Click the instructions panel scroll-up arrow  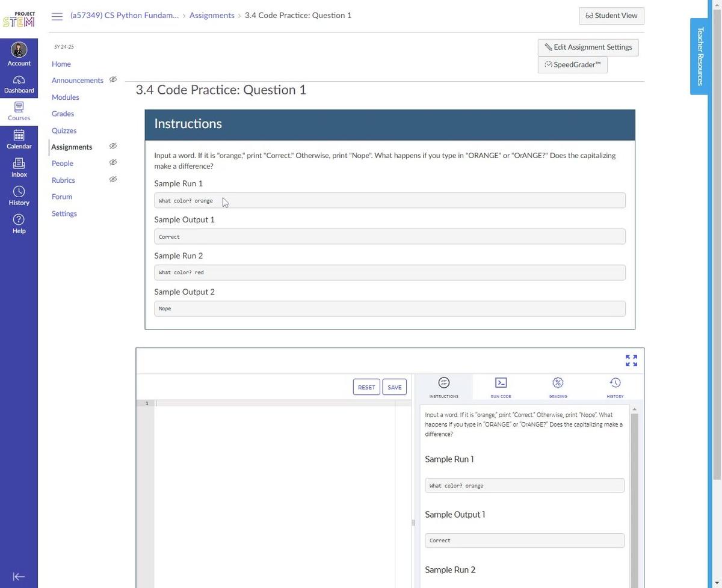(x=634, y=409)
